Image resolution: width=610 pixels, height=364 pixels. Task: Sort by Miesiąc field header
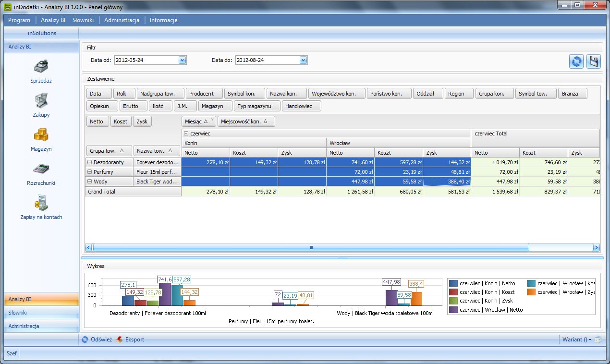click(x=199, y=121)
